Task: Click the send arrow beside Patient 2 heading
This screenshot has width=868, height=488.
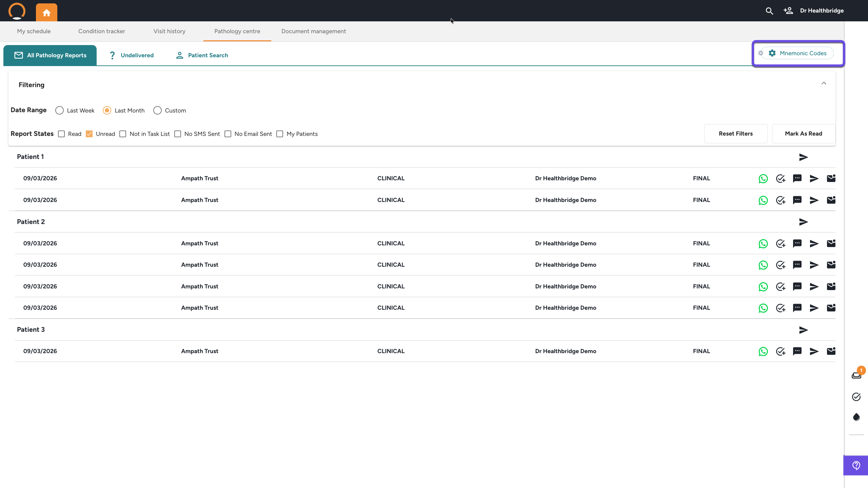Action: (803, 222)
